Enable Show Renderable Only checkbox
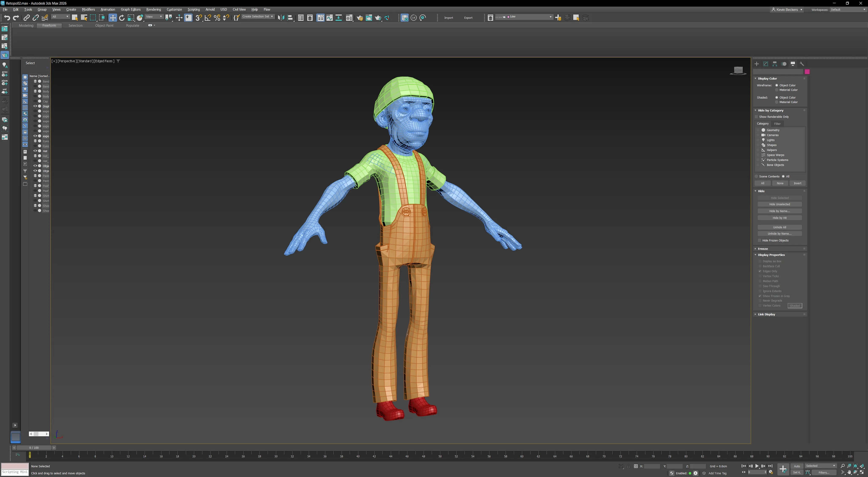Screen dimensions: 868x477 (x=756, y=117)
